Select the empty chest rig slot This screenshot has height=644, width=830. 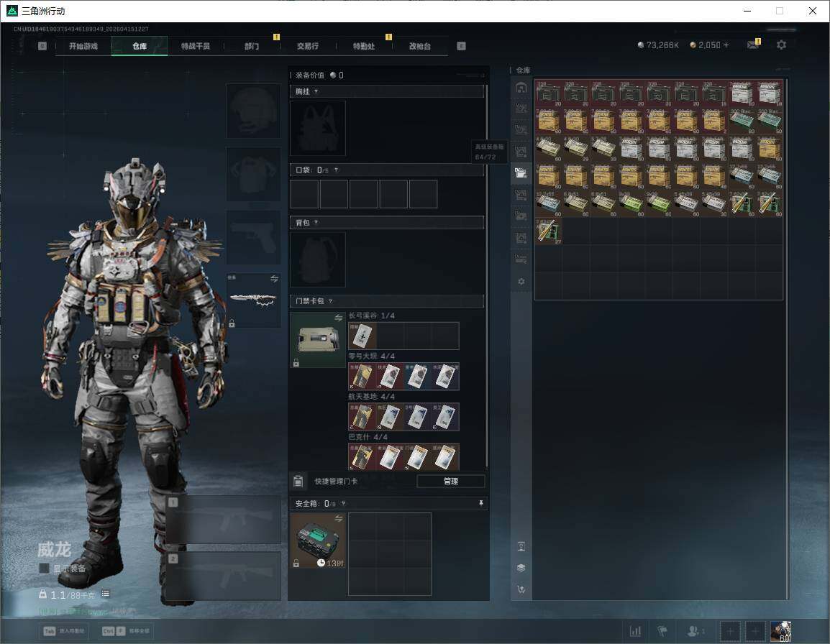tap(318, 128)
